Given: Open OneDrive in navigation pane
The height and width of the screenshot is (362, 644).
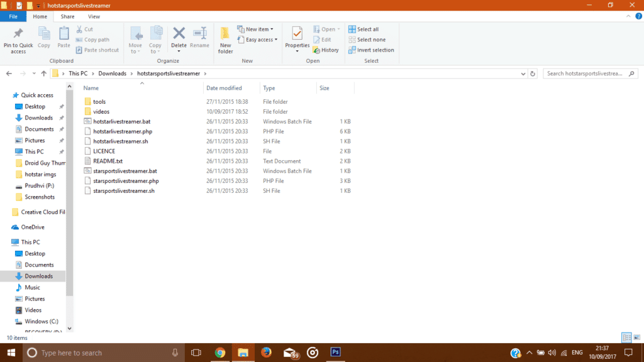Looking at the screenshot, I should [33, 227].
